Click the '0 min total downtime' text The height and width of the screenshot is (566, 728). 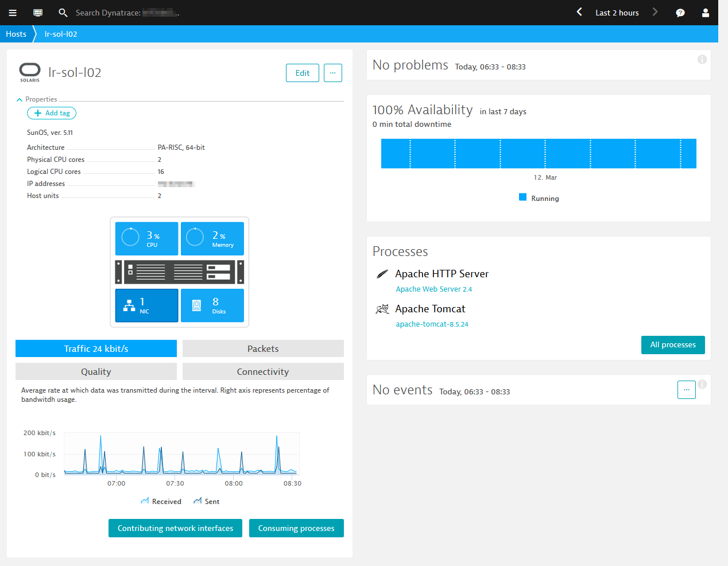click(412, 124)
